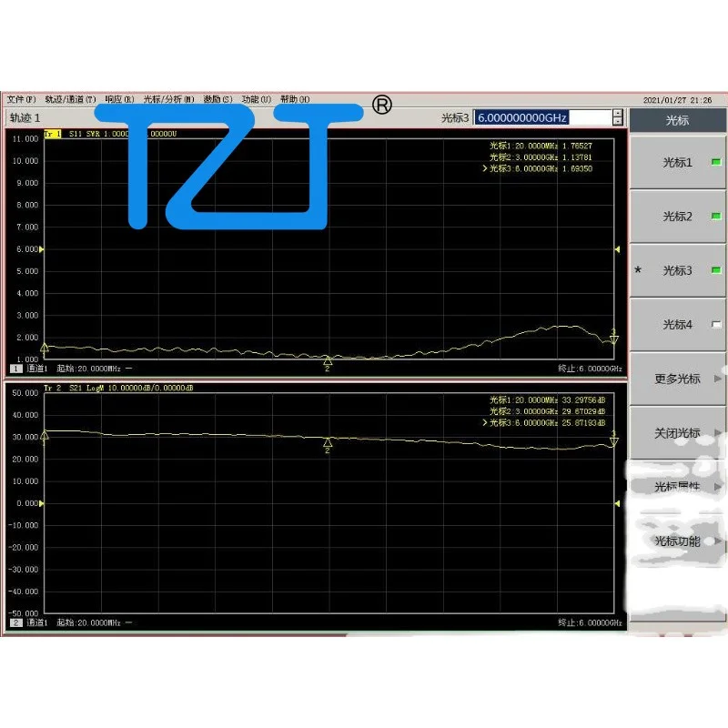Select the 光标4 softkey

[677, 325]
